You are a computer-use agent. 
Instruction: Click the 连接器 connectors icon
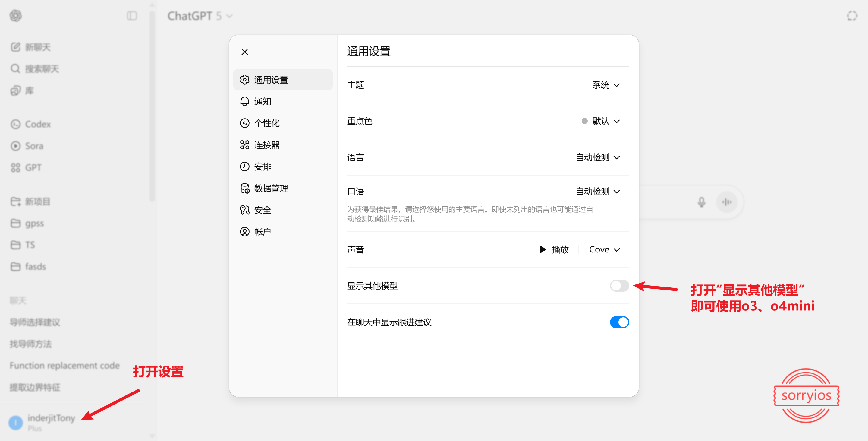click(x=245, y=145)
